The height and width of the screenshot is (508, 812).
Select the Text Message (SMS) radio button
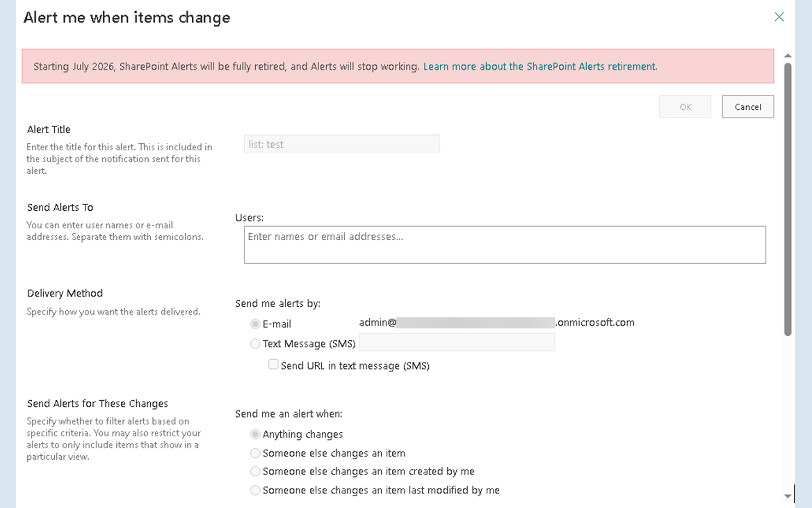pos(255,344)
